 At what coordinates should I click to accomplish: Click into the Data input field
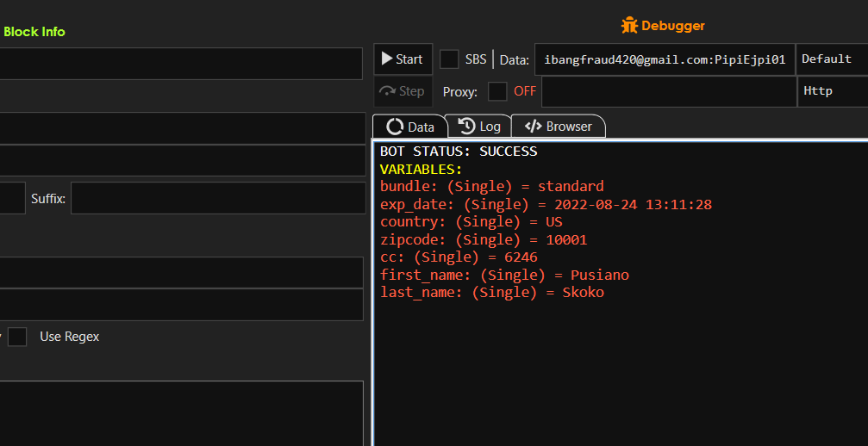coord(665,59)
